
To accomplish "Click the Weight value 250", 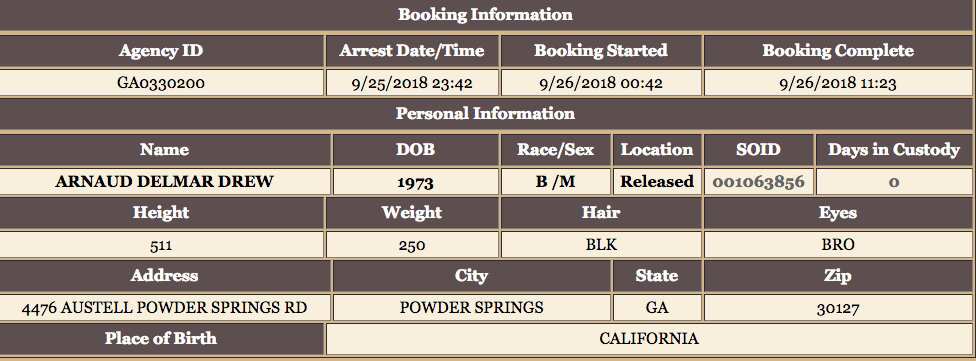I will tap(412, 245).
